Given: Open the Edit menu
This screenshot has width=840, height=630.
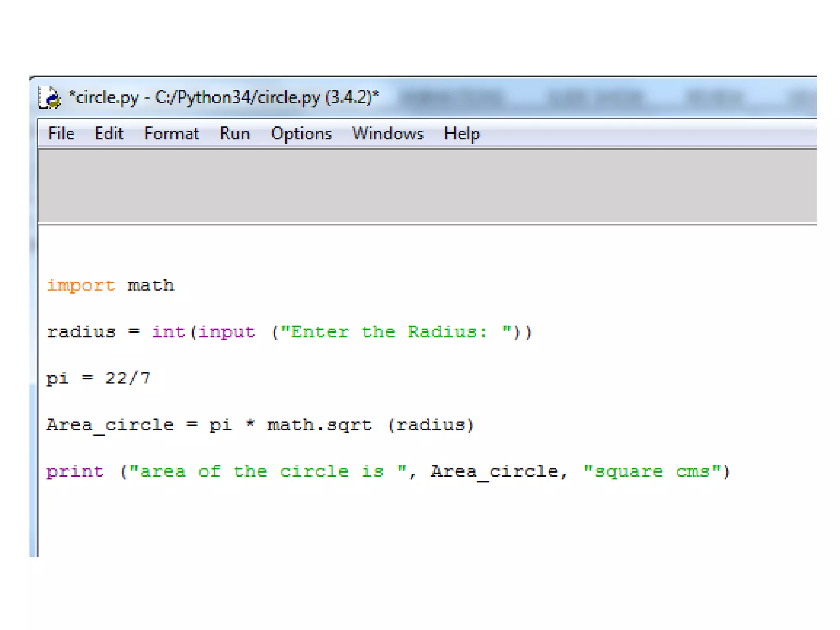Looking at the screenshot, I should tap(109, 134).
